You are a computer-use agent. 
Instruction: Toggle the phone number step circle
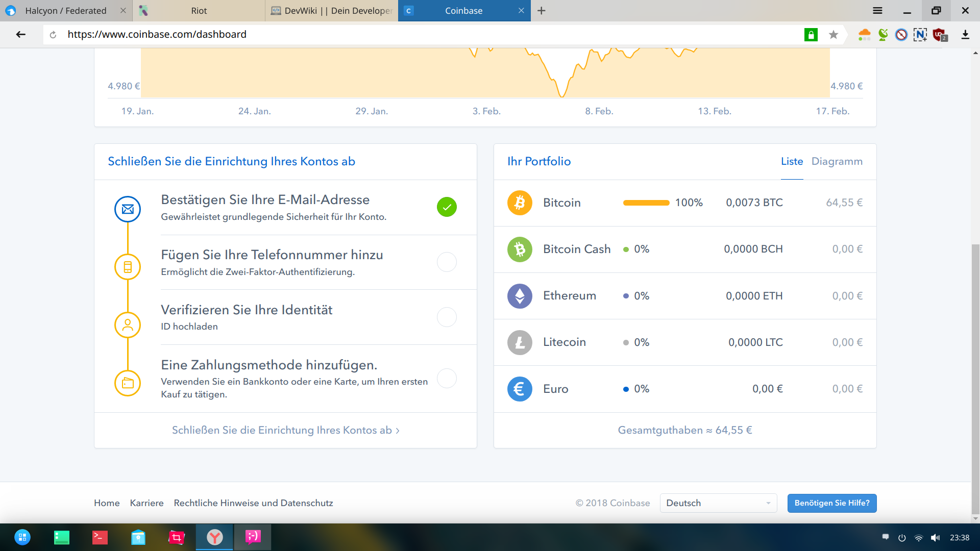[x=447, y=262]
